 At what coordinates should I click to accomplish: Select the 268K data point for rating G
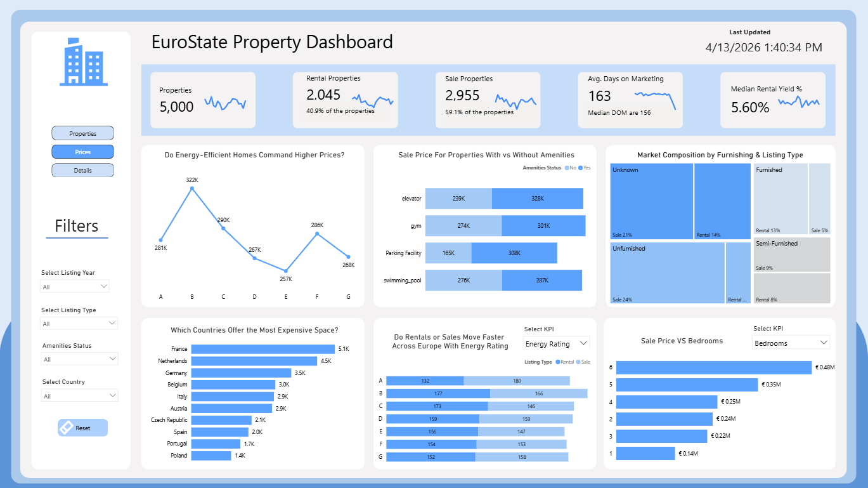348,256
